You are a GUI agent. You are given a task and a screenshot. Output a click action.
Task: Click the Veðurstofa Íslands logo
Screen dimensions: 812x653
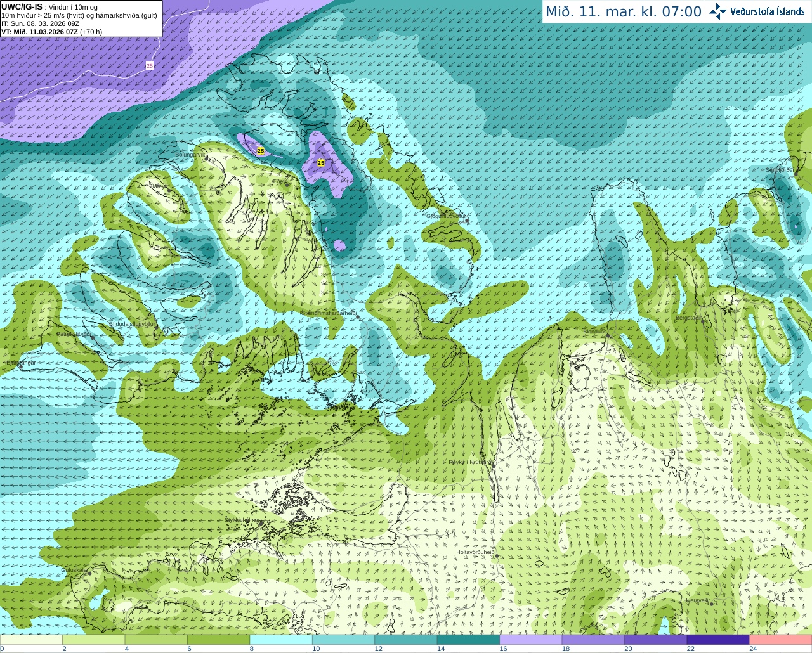coord(757,11)
